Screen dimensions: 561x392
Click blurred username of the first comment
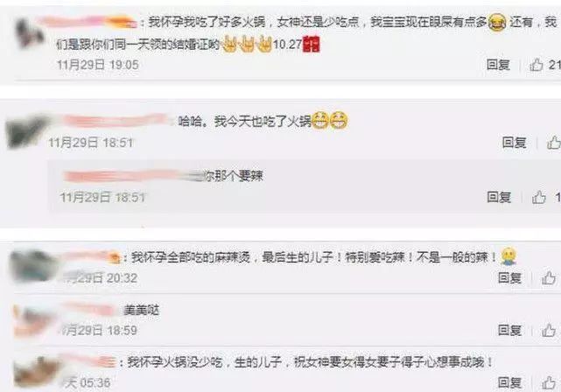(x=88, y=22)
